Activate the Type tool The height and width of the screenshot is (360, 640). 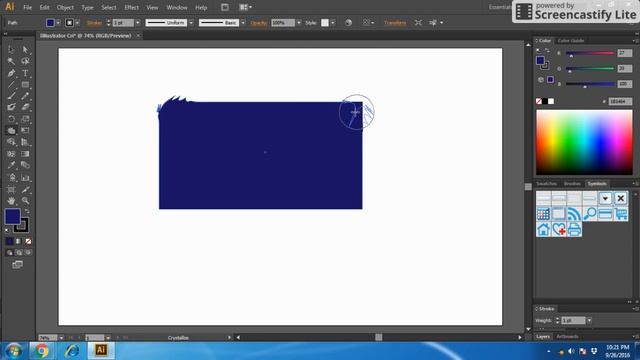click(25, 73)
